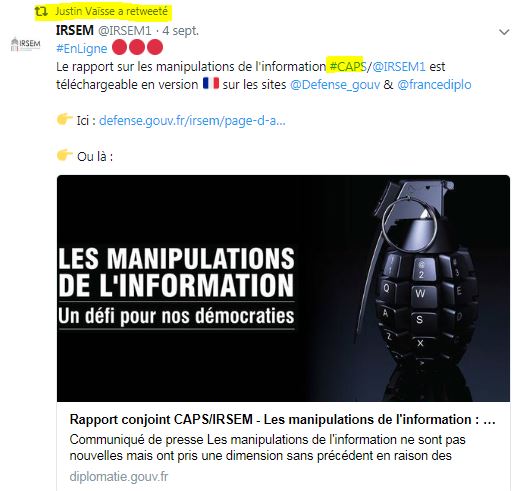Visit the @Defense_gouv profile mention
Screen dimensions: 516x491
(335, 84)
